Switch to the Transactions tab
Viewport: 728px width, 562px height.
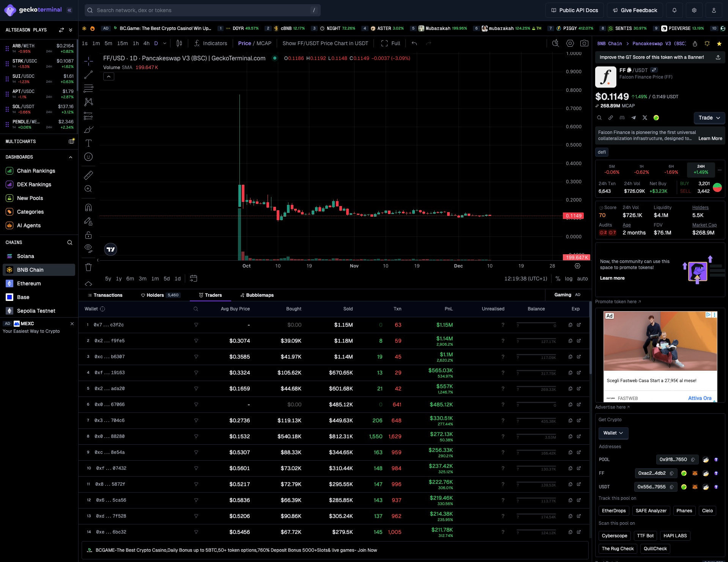tap(105, 295)
